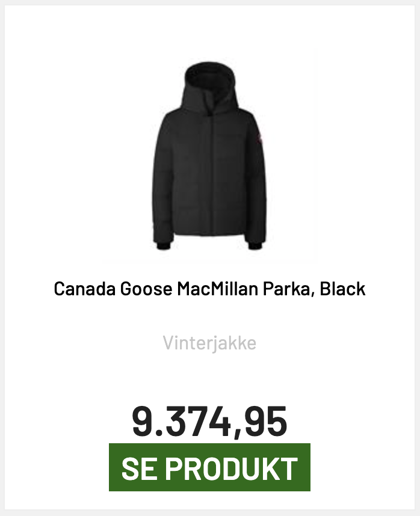This screenshot has width=420, height=516.
Task: Click the green SE PRODUKT button
Action: click(x=209, y=467)
